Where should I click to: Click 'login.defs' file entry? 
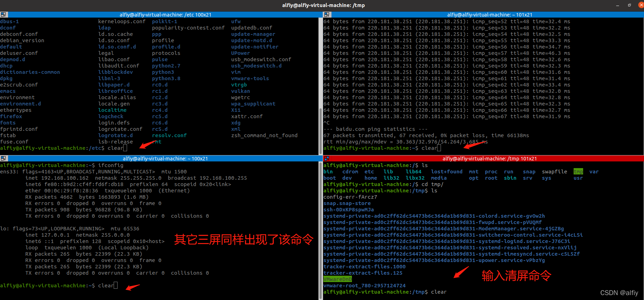pyautogui.click(x=114, y=123)
